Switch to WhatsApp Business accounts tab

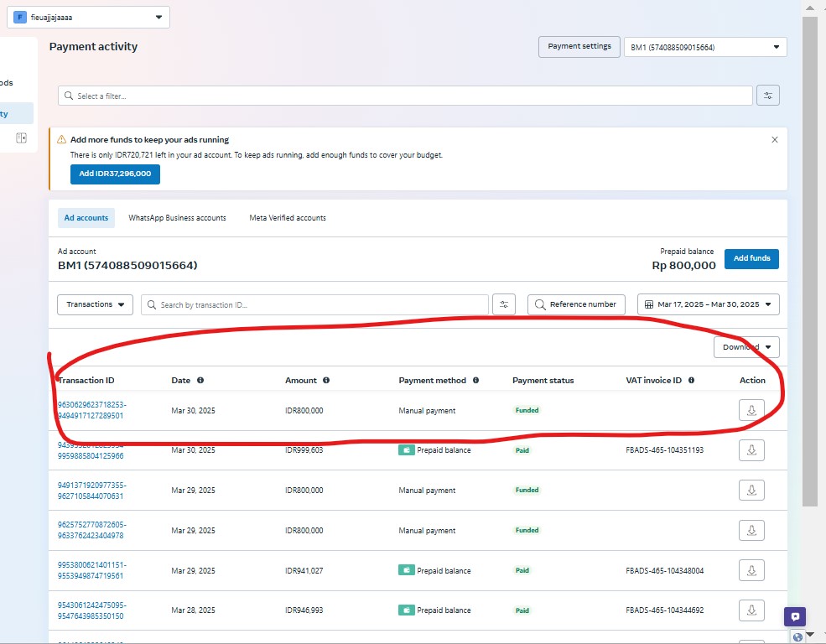click(x=177, y=218)
